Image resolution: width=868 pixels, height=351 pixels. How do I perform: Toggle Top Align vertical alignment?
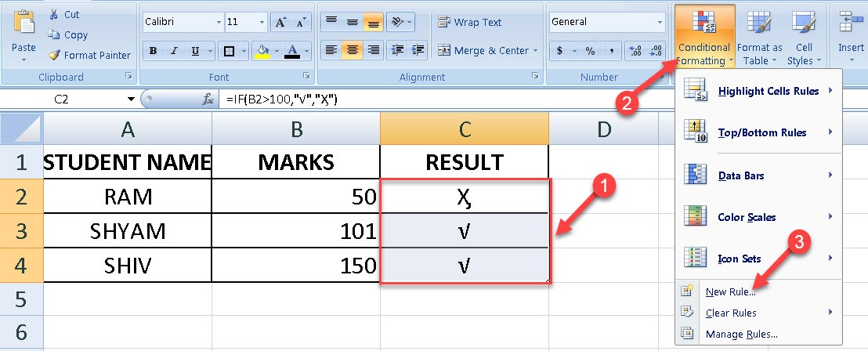(x=331, y=22)
